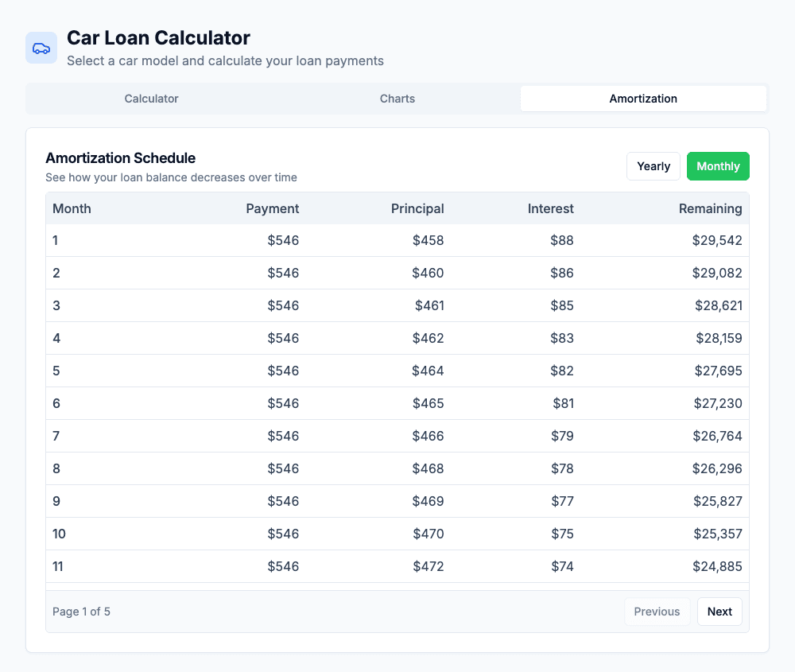Viewport: 795px width, 672px height.
Task: Select the Amortization tab
Action: 643,99
